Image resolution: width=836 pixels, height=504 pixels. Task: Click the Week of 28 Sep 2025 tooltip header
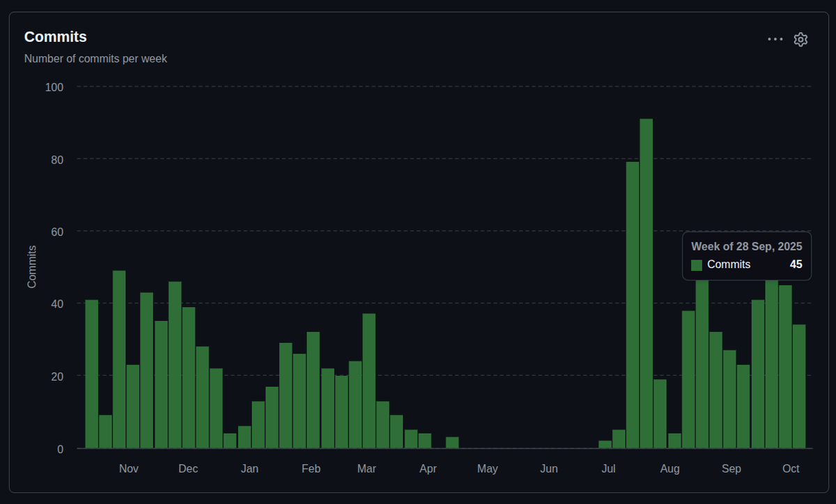click(746, 246)
